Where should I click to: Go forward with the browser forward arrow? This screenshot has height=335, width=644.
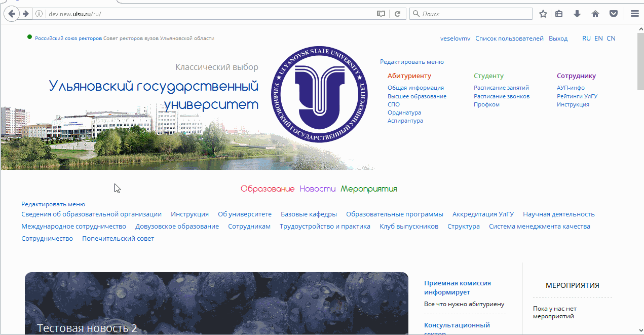(25, 14)
